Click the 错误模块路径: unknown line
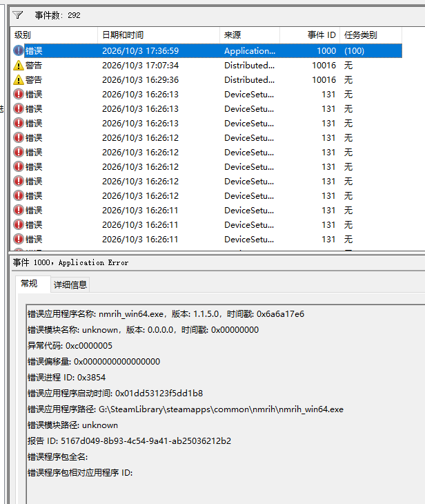Image resolution: width=425 pixels, height=504 pixels. 72,425
